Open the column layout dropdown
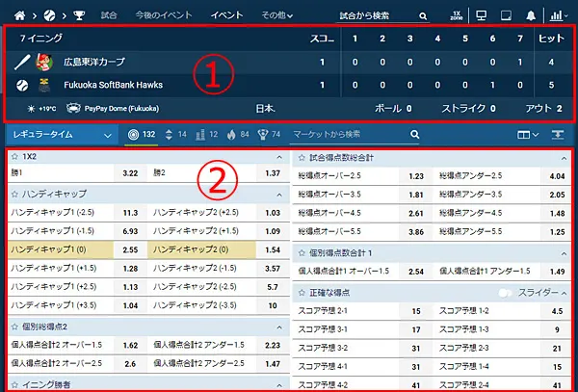The width and height of the screenshot is (578, 392). (x=528, y=135)
